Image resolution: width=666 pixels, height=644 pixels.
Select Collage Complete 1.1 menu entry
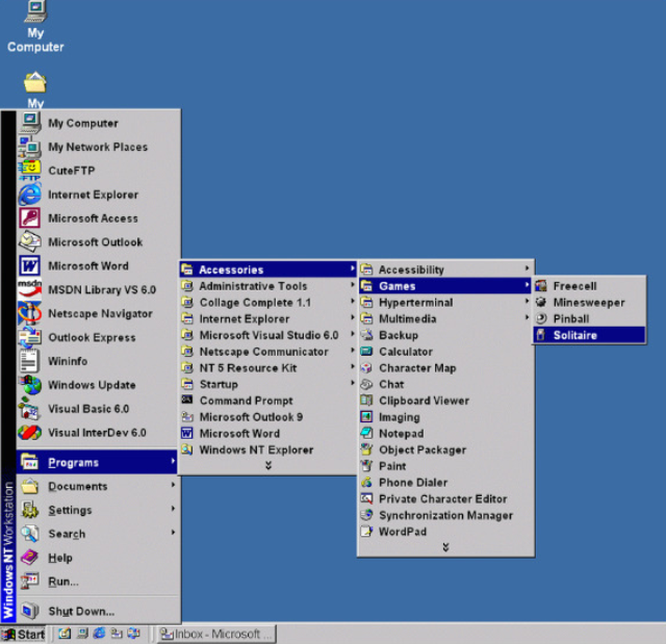pyautogui.click(x=268, y=302)
